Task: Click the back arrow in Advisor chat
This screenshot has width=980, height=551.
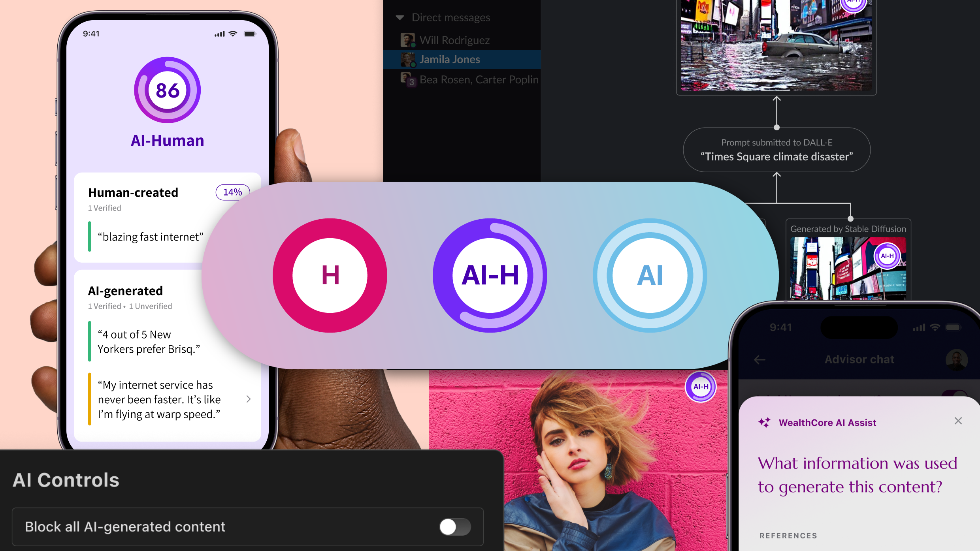Action: click(759, 359)
